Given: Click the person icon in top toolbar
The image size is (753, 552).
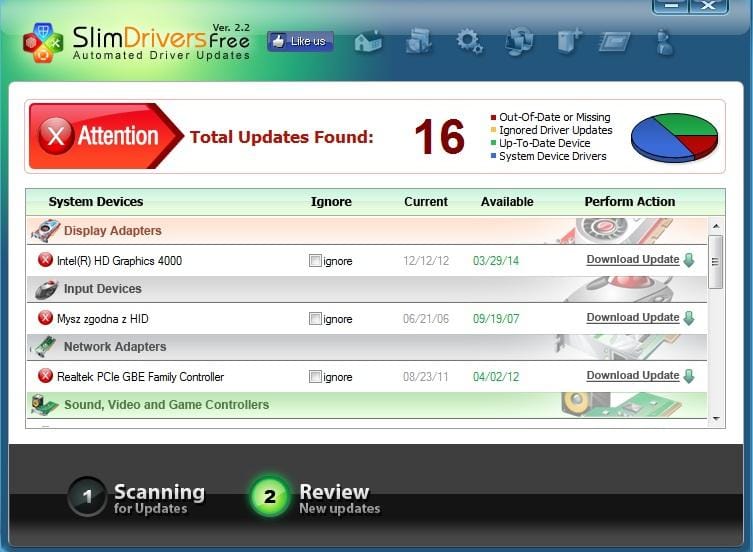Looking at the screenshot, I should [x=663, y=42].
